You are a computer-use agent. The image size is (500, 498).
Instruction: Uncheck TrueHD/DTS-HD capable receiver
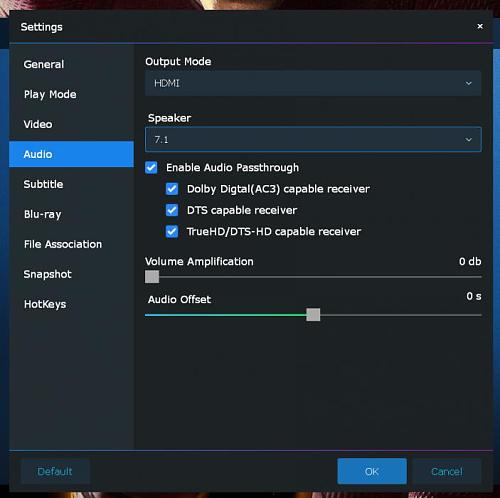172,232
